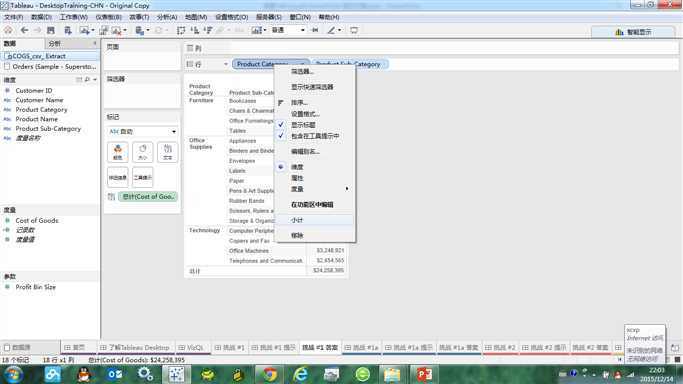Screen dimensions: 683x384
Task: Click the Tableau start page icon
Action: coord(8,30)
